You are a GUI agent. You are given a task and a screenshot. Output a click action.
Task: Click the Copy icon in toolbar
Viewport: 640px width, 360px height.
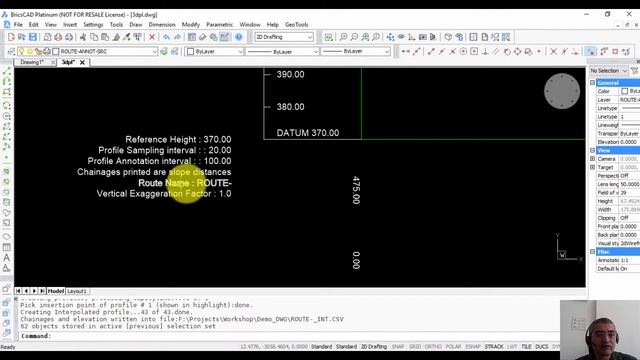click(x=94, y=37)
